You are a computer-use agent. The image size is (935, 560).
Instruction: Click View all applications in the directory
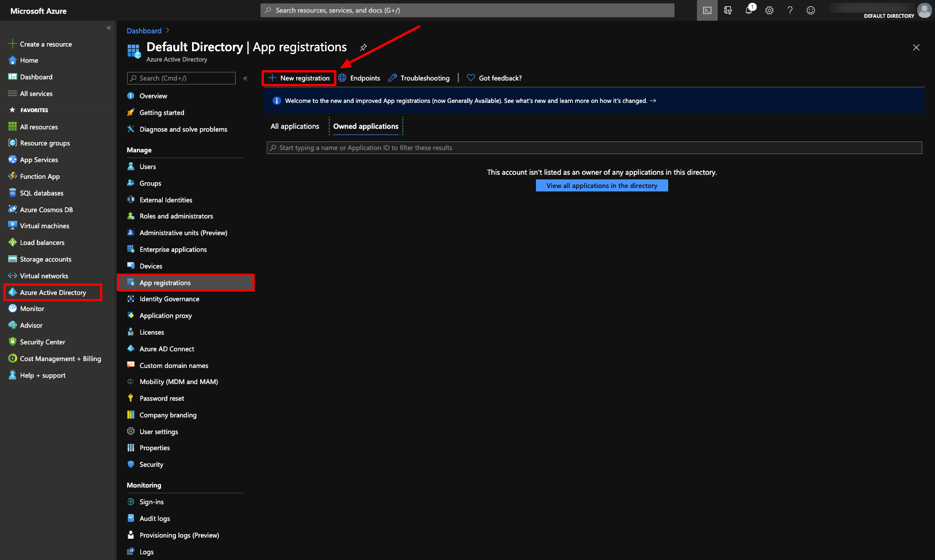tap(601, 185)
